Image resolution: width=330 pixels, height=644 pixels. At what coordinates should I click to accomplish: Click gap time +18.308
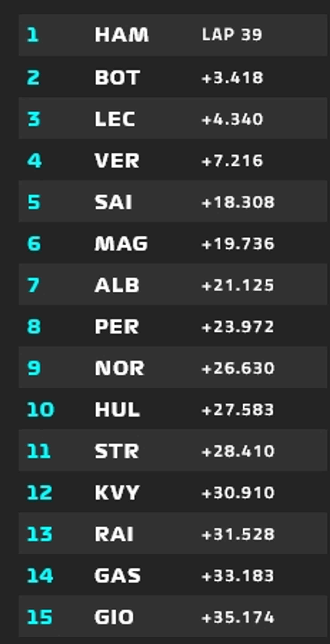coord(238,202)
